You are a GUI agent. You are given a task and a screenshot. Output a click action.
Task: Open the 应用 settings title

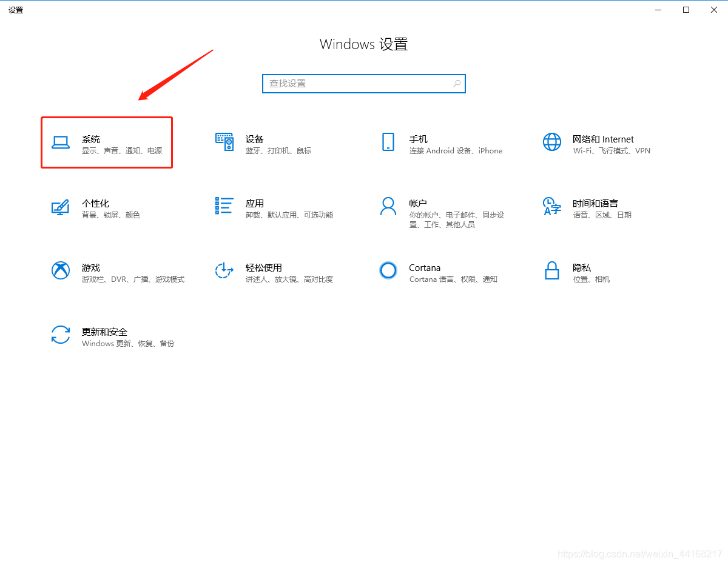(x=255, y=204)
